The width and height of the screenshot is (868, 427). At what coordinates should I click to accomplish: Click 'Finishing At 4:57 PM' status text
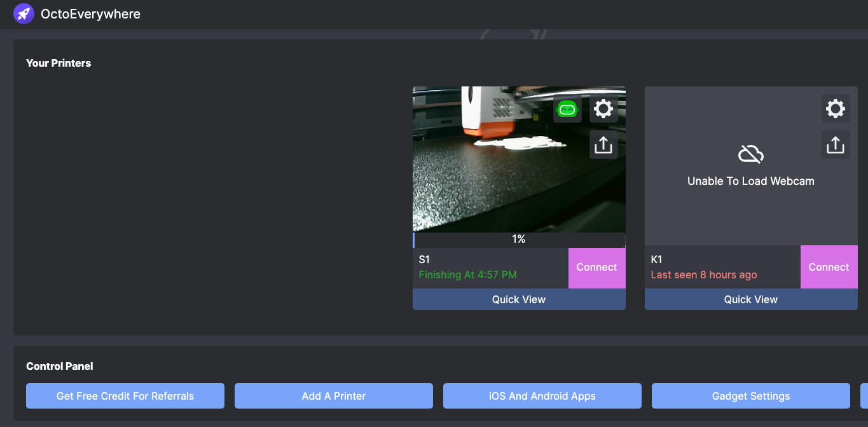467,275
